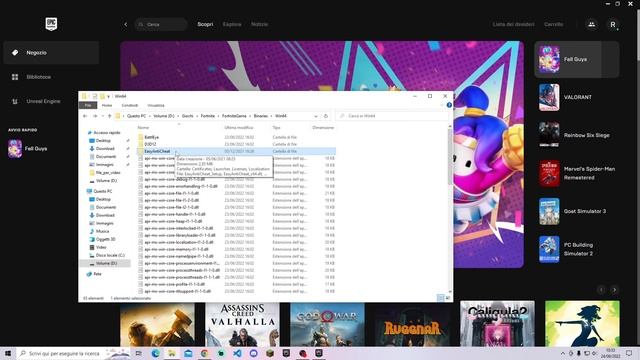Click Giochi in the address breadcrumb

click(x=188, y=116)
